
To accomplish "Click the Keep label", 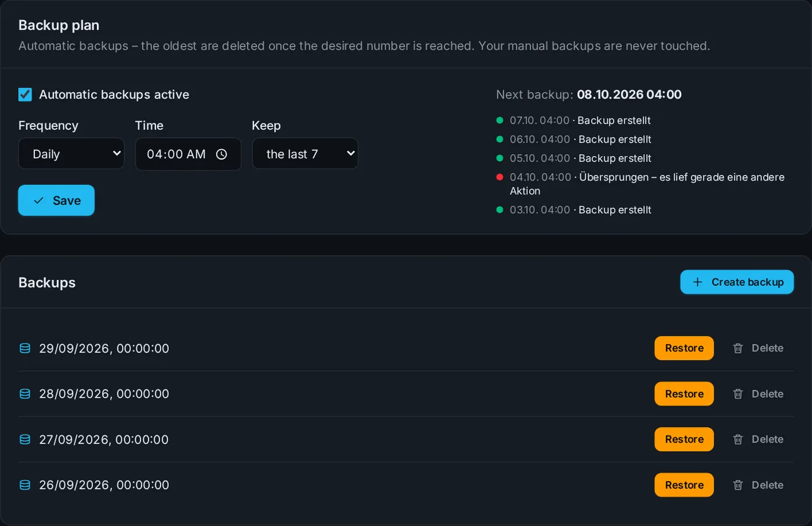I will [266, 125].
